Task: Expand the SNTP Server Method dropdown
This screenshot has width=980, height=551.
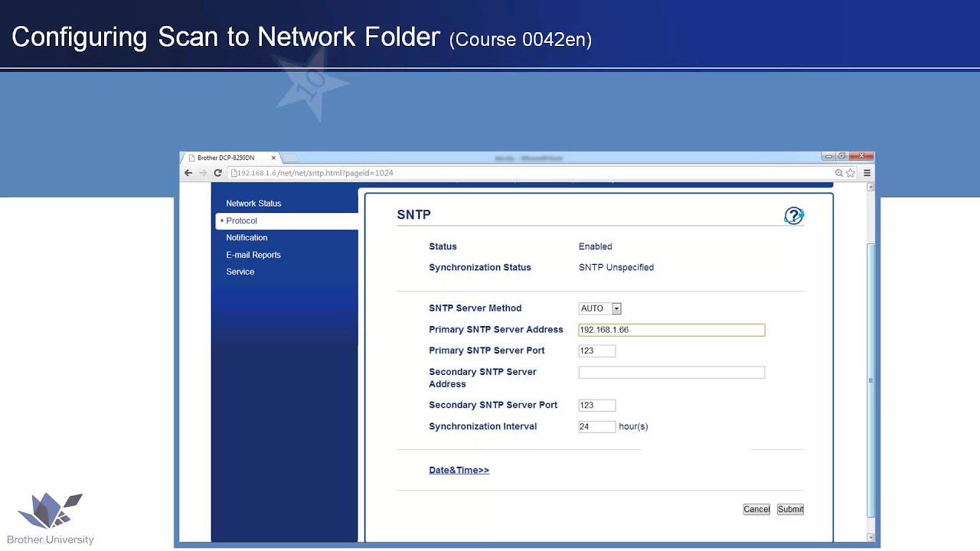Action: coord(600,308)
